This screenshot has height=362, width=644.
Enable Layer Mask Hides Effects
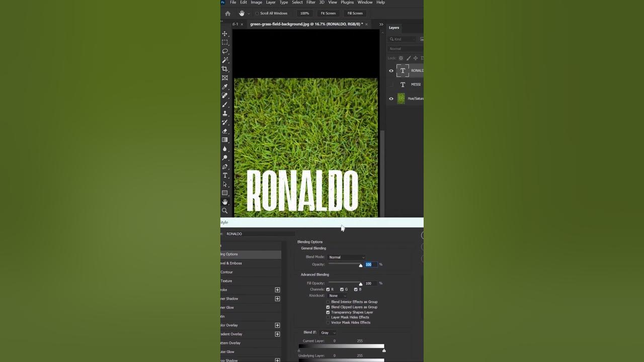[x=328, y=317]
